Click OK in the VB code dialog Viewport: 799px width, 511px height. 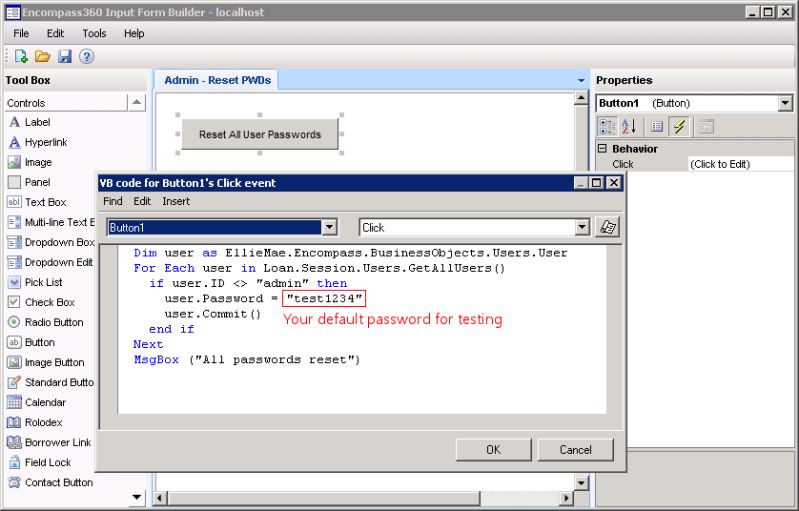click(x=493, y=449)
